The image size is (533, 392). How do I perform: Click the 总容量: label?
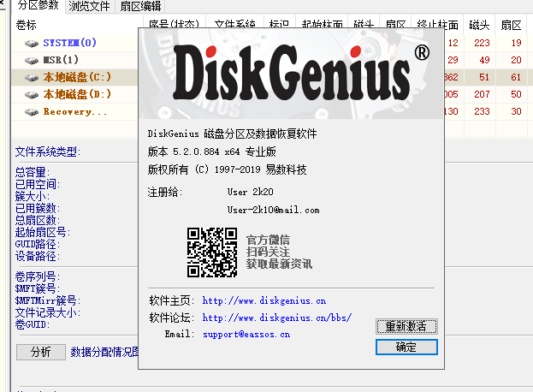(x=33, y=172)
